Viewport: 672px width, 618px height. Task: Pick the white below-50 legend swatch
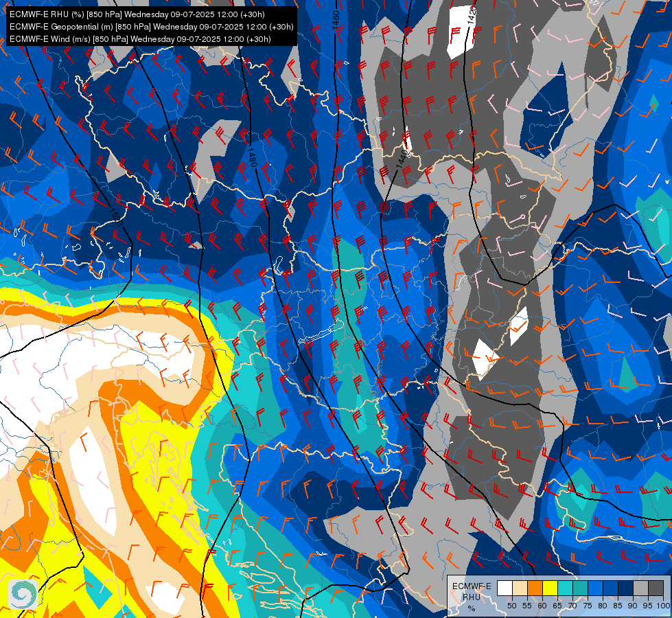pos(505,588)
